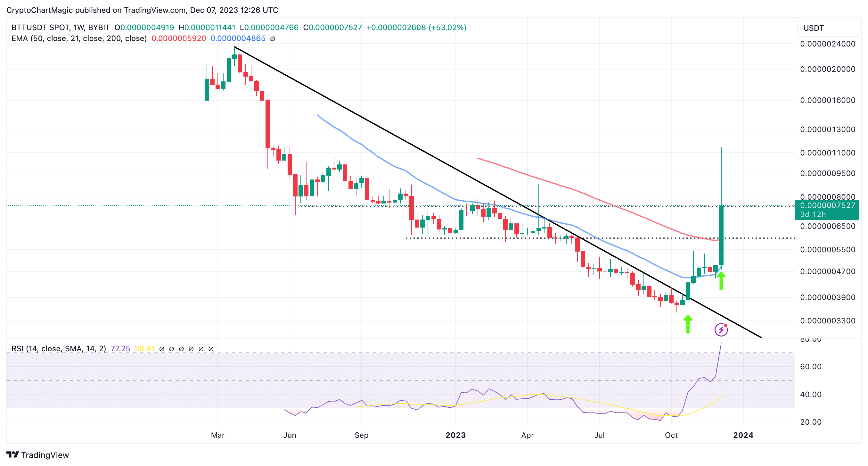Click the Jul label on the time axis
868x466 pixels.
point(600,435)
